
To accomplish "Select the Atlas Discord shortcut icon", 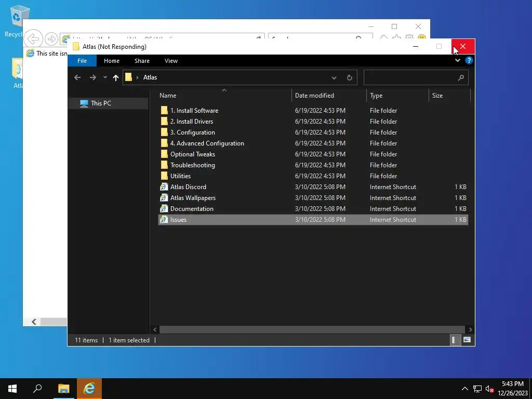I will click(x=164, y=187).
